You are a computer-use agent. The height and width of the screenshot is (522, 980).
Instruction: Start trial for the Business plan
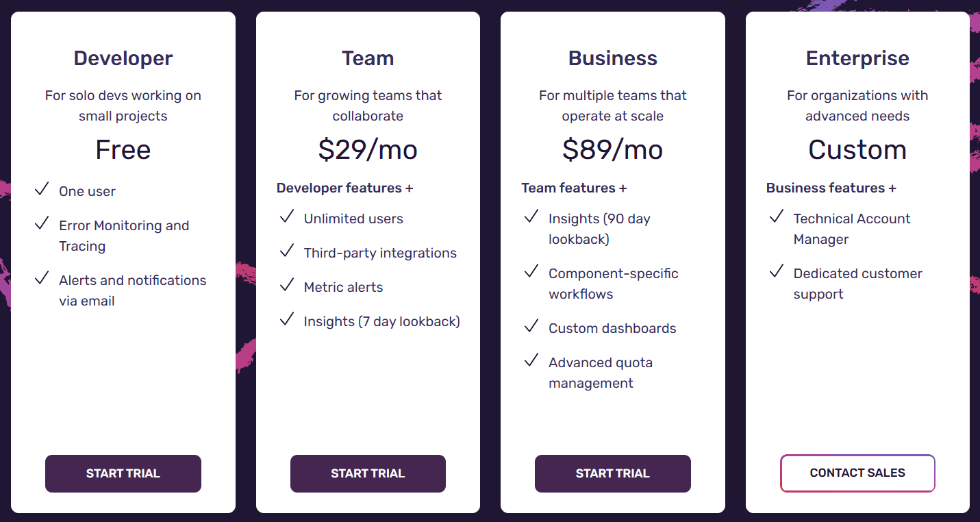click(613, 473)
